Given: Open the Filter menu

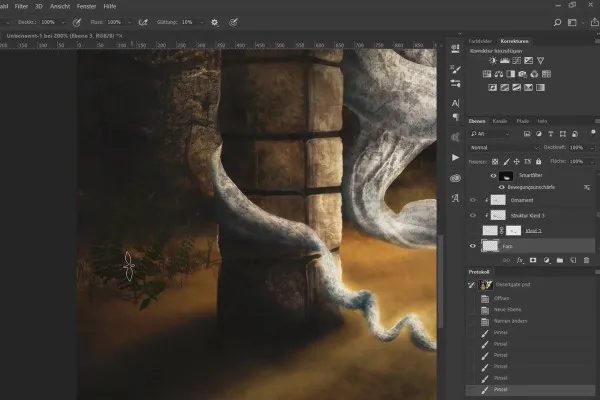Looking at the screenshot, I should coord(21,6).
